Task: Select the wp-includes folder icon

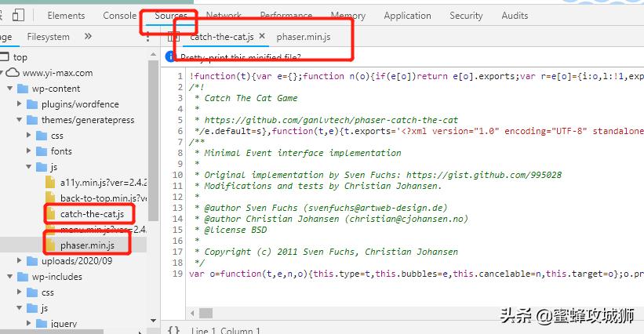Action: (x=23, y=277)
